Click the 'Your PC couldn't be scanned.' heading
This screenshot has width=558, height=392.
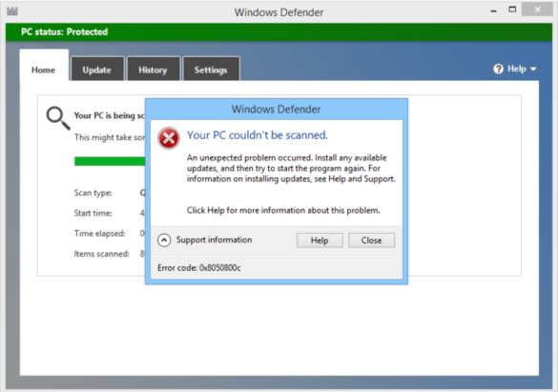(x=258, y=135)
